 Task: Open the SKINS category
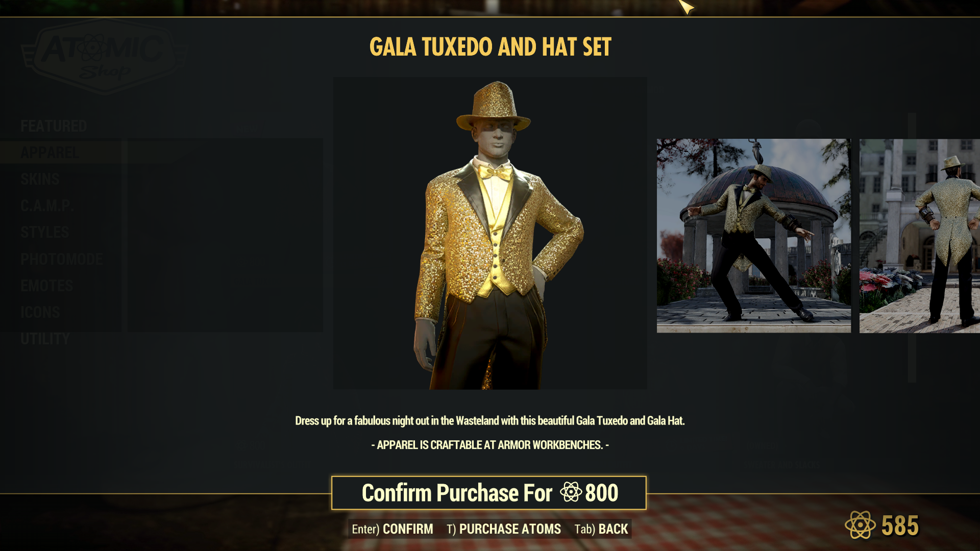[40, 179]
